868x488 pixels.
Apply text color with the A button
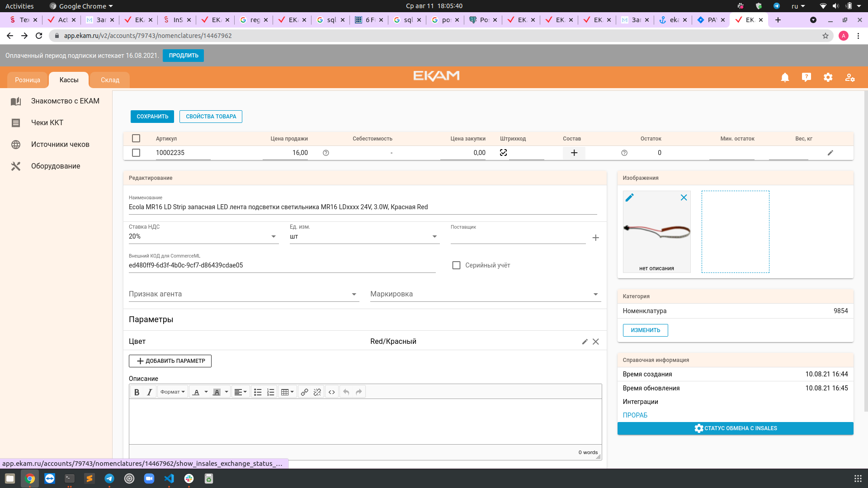[196, 392]
